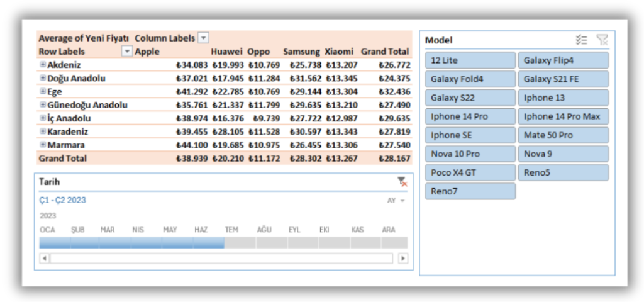The image size is (644, 302).
Task: Open the AY time level dropdown
Action: click(396, 201)
